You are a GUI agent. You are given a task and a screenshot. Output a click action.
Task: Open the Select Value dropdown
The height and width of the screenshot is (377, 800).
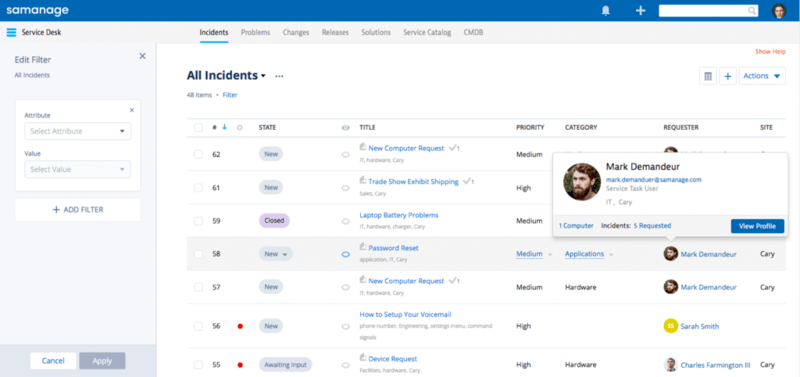pyautogui.click(x=78, y=169)
